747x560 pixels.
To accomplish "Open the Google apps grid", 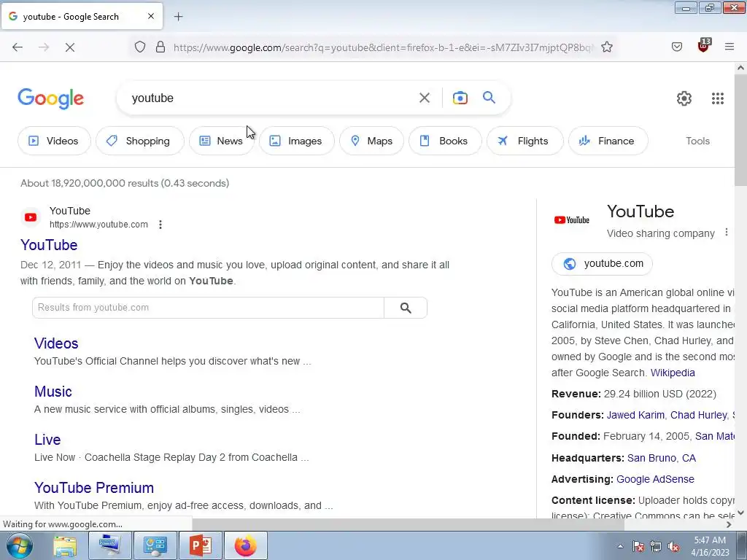I will tap(718, 98).
